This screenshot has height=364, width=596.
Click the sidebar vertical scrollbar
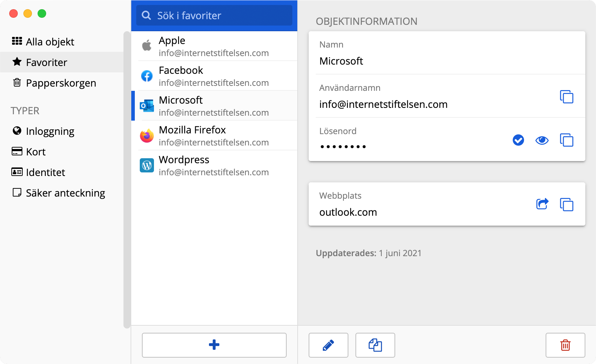[127, 180]
